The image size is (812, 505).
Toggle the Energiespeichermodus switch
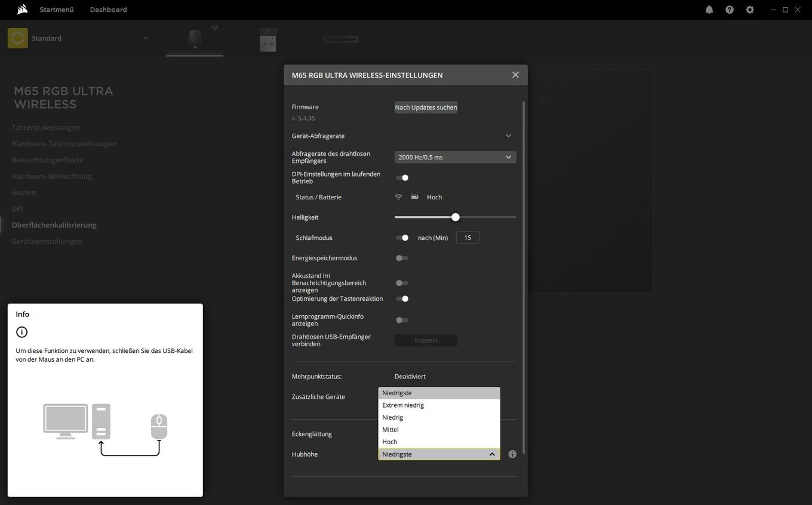pos(402,258)
